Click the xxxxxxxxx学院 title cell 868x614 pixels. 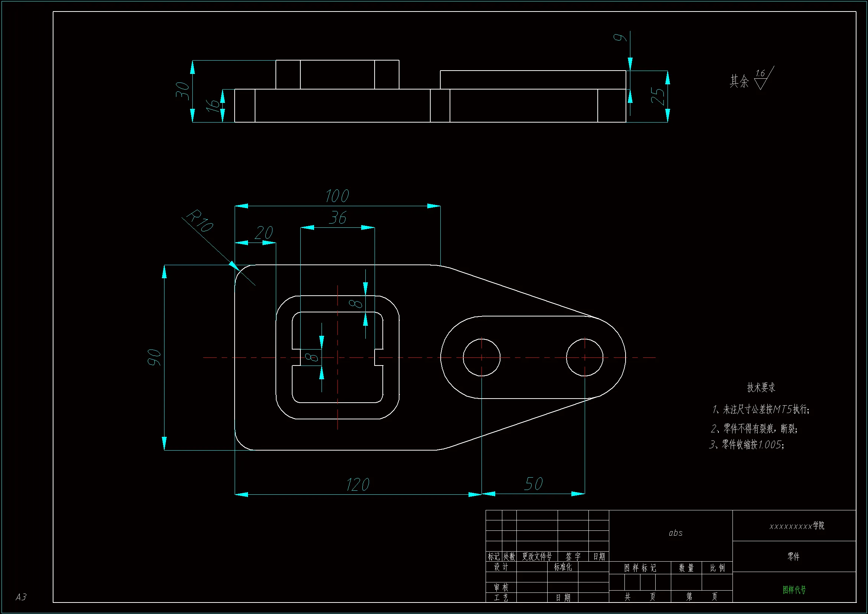coord(797,526)
